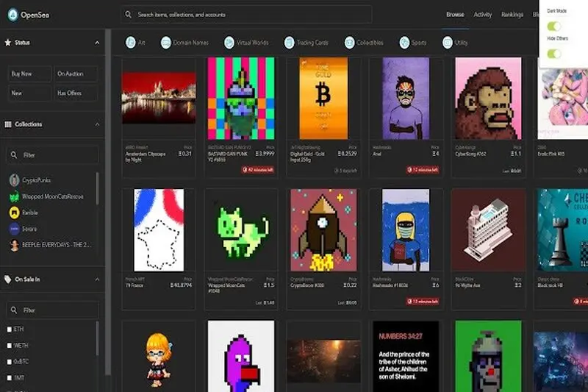The height and width of the screenshot is (392, 588).
Task: Click the currency list scrollbar
Action: pyautogui.click(x=98, y=339)
